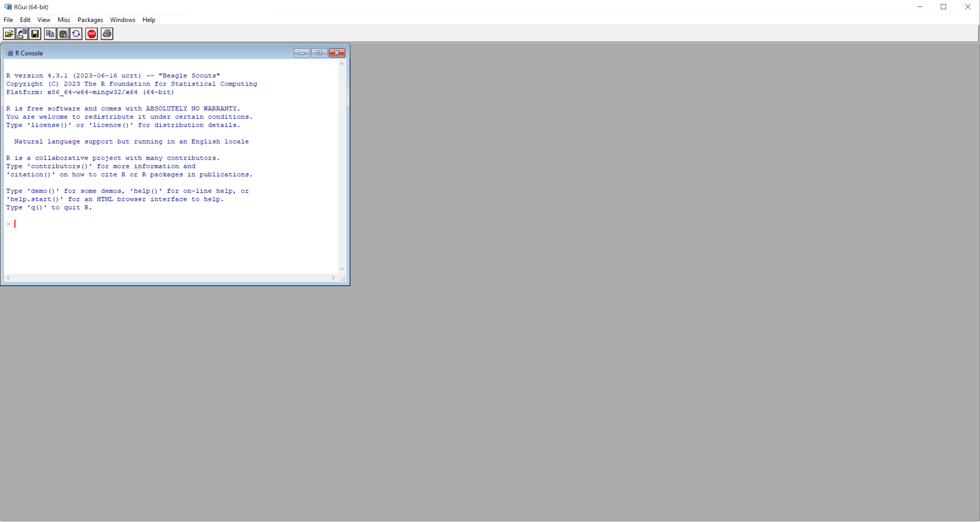Open the Edit menu
Screen dimensions: 980x522
point(25,20)
